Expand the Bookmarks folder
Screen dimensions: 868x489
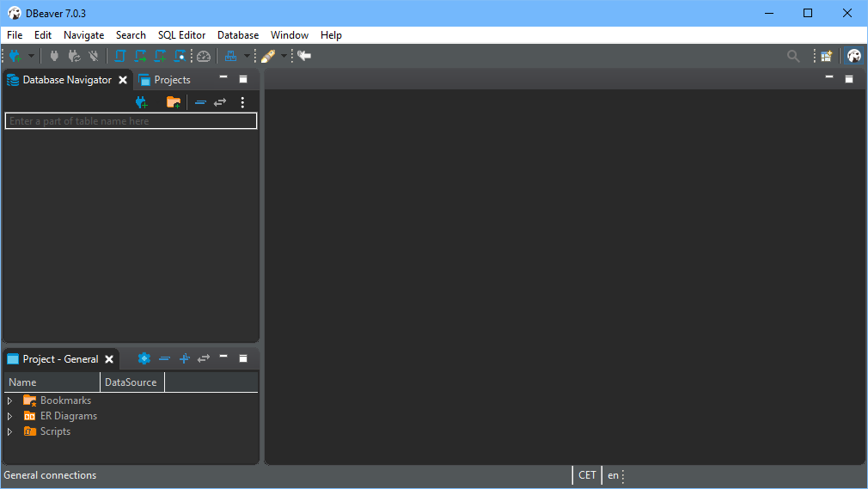tap(9, 400)
